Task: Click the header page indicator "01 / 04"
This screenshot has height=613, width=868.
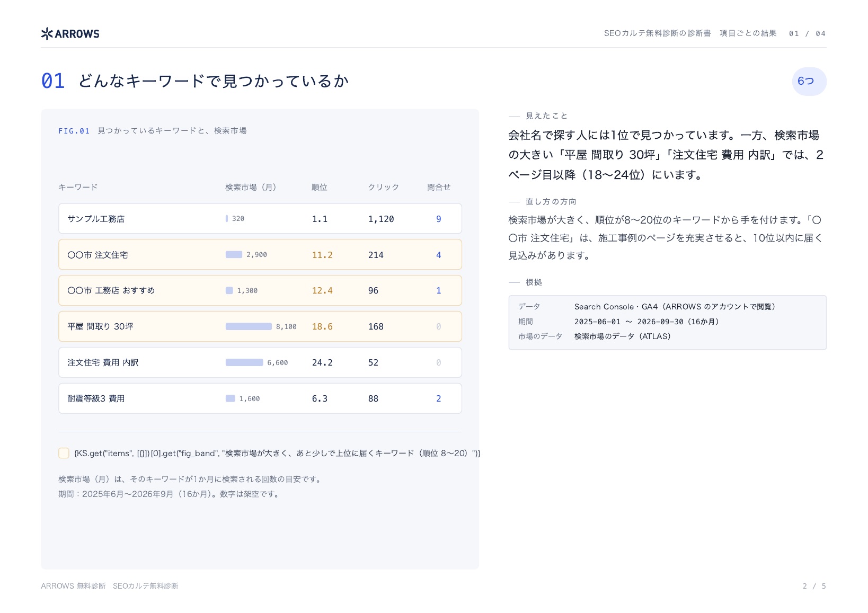Action: click(x=807, y=33)
